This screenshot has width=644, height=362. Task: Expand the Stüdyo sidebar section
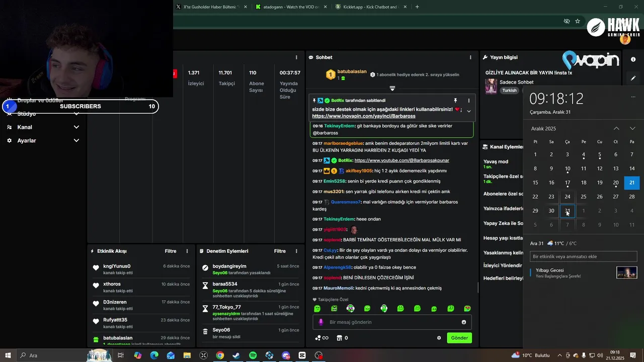(43, 114)
